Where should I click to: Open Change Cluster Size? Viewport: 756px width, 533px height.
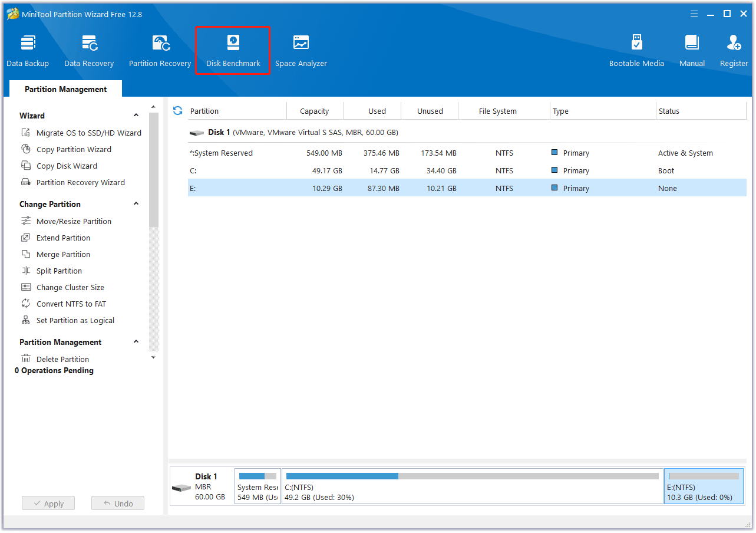62,287
